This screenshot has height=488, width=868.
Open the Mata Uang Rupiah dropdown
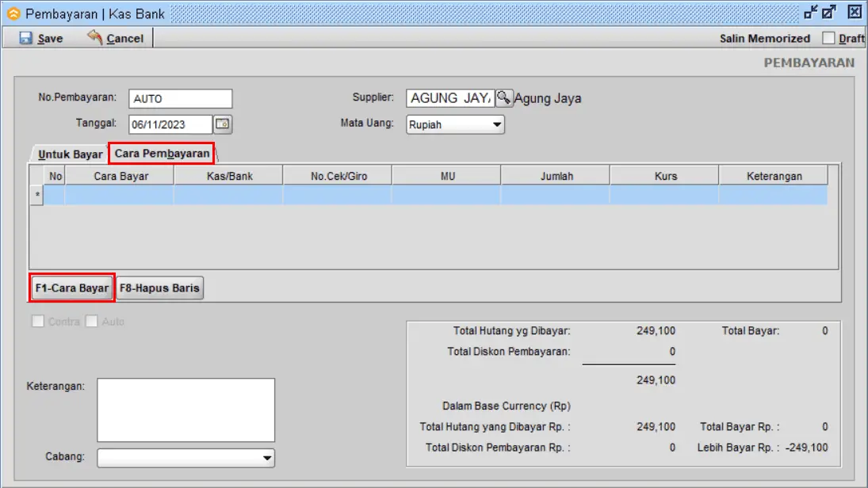point(455,124)
